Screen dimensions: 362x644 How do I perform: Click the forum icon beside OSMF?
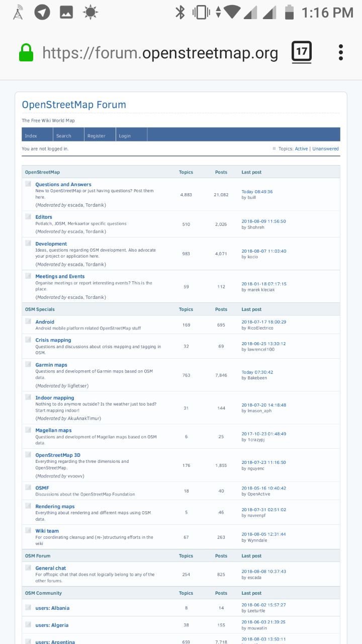click(28, 487)
